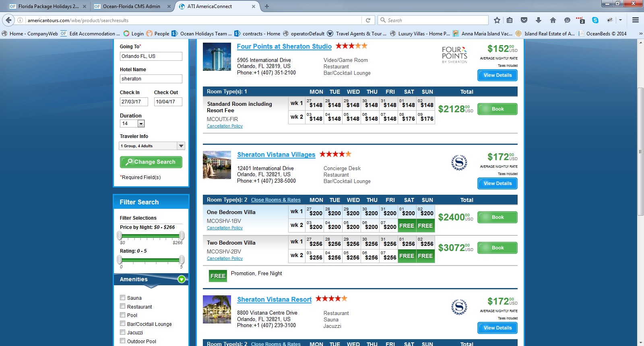This screenshot has width=644, height=346.
Task: Show site identity information icon
Action: 20,20
